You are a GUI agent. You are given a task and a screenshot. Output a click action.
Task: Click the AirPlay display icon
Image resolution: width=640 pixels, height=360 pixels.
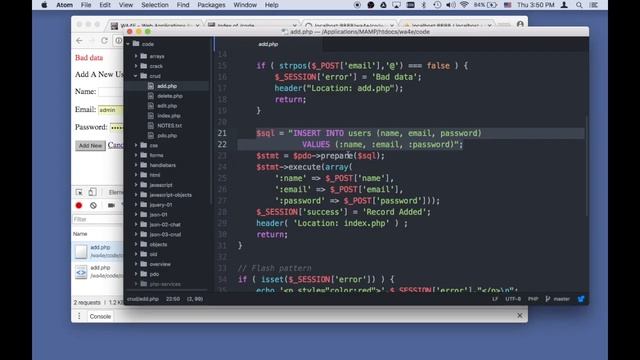pyautogui.click(x=396, y=5)
